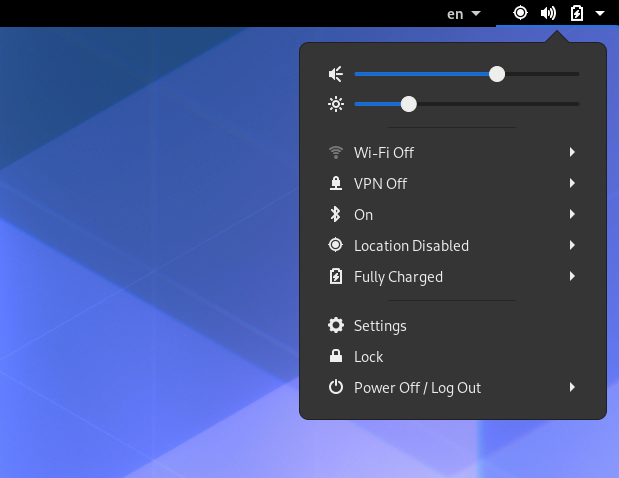Viewport: 619px width, 478px height.
Task: Expand the Bluetooth On submenu arrow
Action: (572, 214)
